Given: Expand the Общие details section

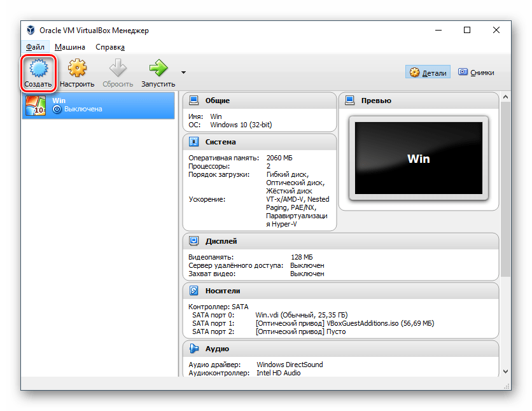Looking at the screenshot, I should pyautogui.click(x=216, y=100).
